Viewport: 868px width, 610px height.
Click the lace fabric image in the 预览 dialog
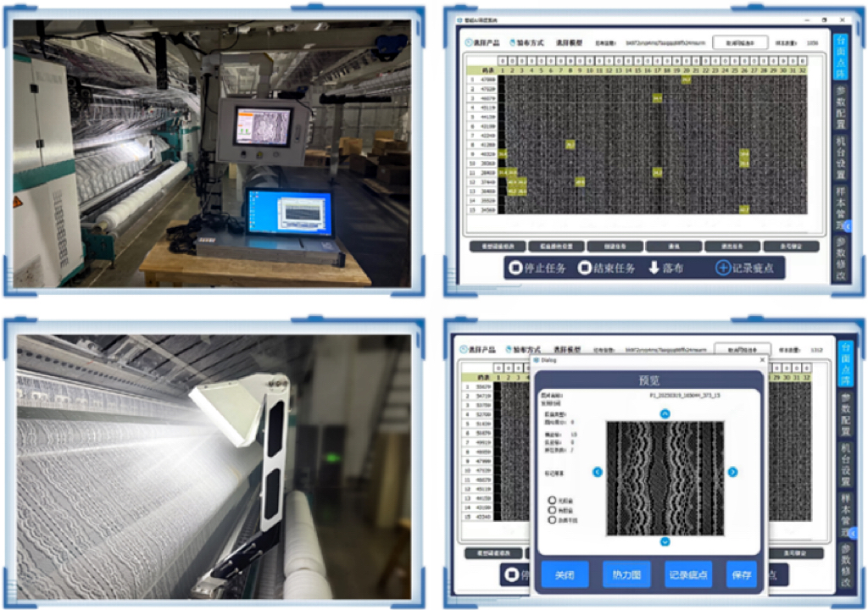[665, 477]
